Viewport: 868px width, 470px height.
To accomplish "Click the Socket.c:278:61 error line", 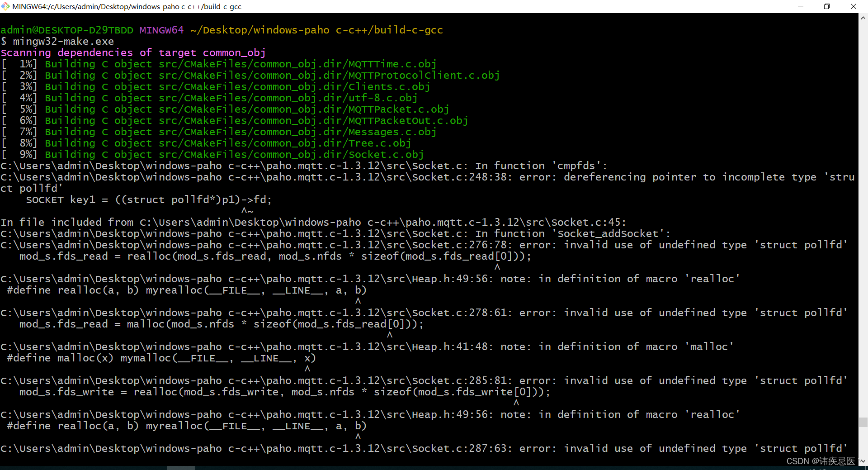I will (425, 313).
